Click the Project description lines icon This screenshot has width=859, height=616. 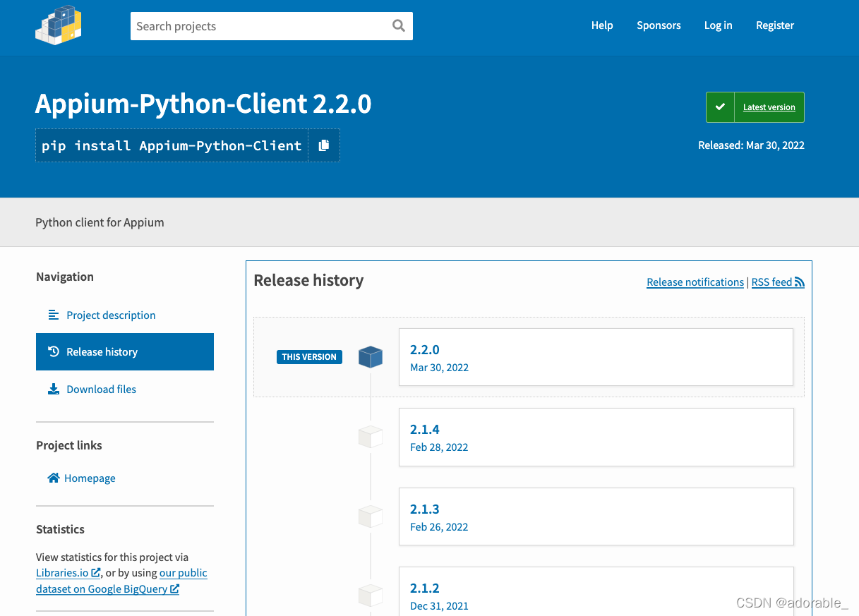coord(54,315)
